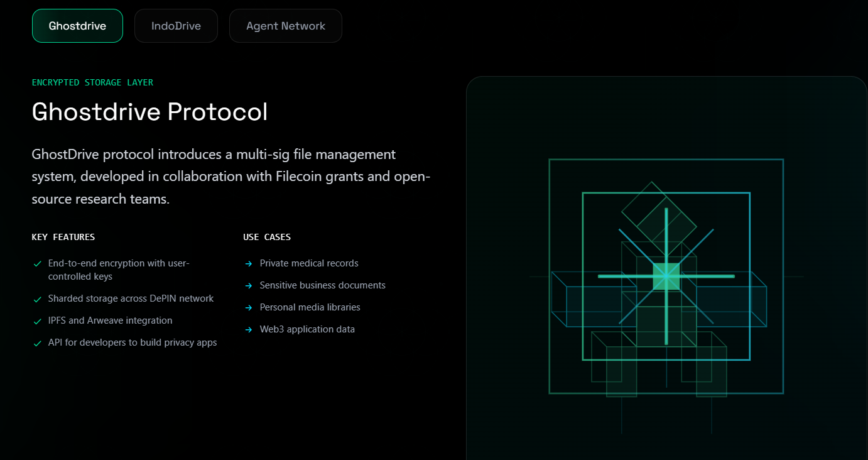Click checkmark icon beside End-to-end encryption
The image size is (868, 460).
(38, 264)
